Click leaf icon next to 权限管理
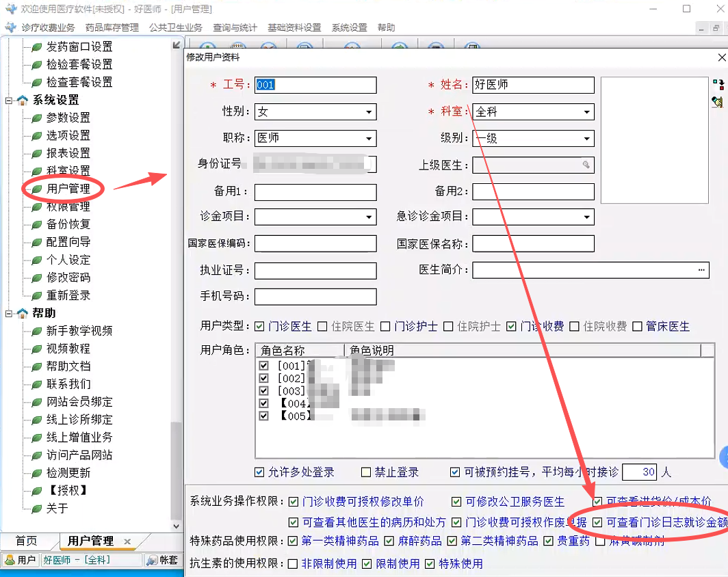The image size is (728, 577). click(x=36, y=207)
